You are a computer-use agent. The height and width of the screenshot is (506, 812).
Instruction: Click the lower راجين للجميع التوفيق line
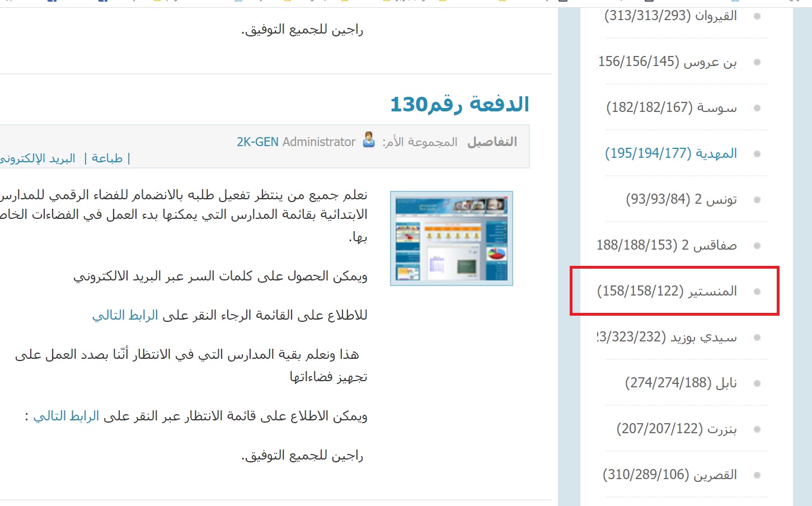[302, 456]
